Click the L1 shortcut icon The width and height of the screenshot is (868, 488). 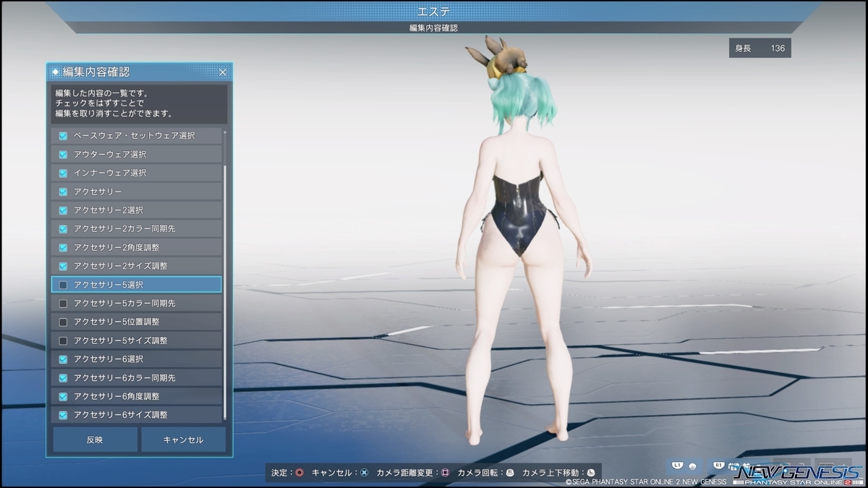pos(677,466)
